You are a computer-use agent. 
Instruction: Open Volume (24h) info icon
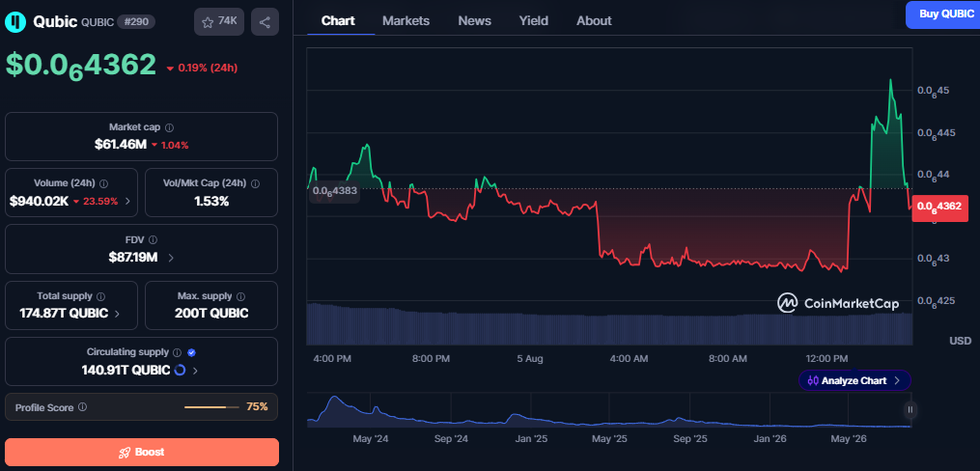click(103, 183)
